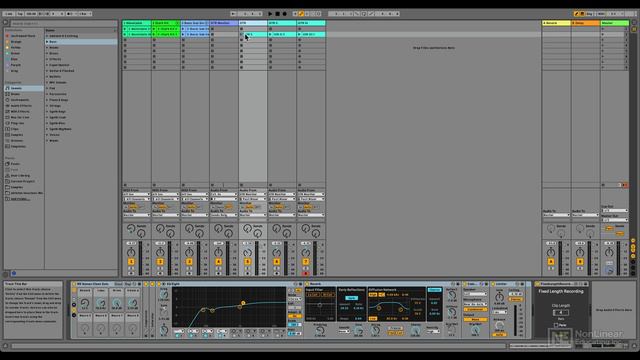Select the Clips category in browser

(x=24, y=129)
